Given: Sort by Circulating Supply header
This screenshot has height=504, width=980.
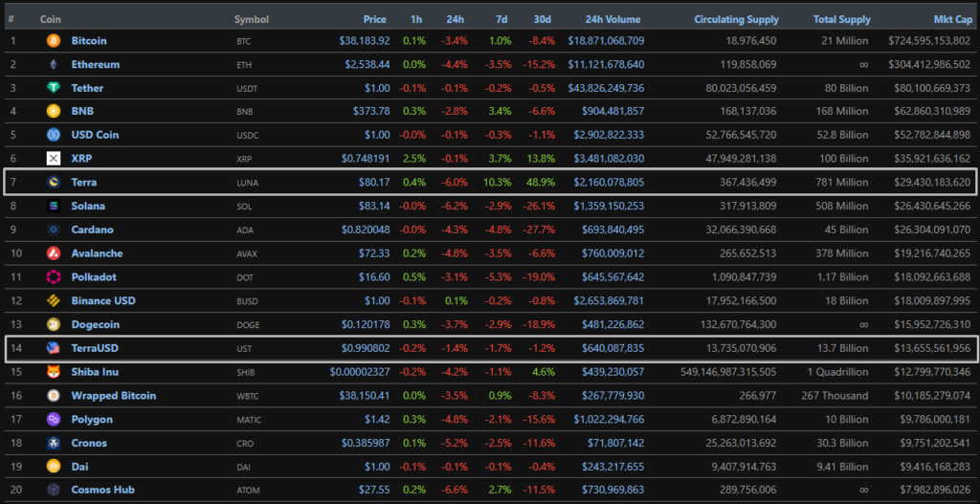Looking at the screenshot, I should (x=736, y=19).
